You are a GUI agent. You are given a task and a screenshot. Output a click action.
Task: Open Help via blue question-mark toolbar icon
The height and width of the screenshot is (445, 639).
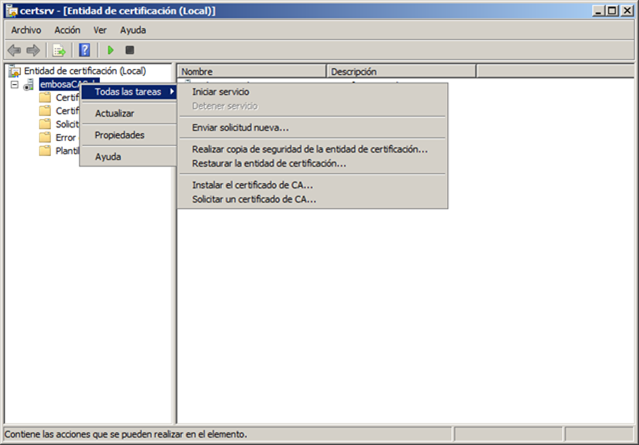tap(85, 50)
